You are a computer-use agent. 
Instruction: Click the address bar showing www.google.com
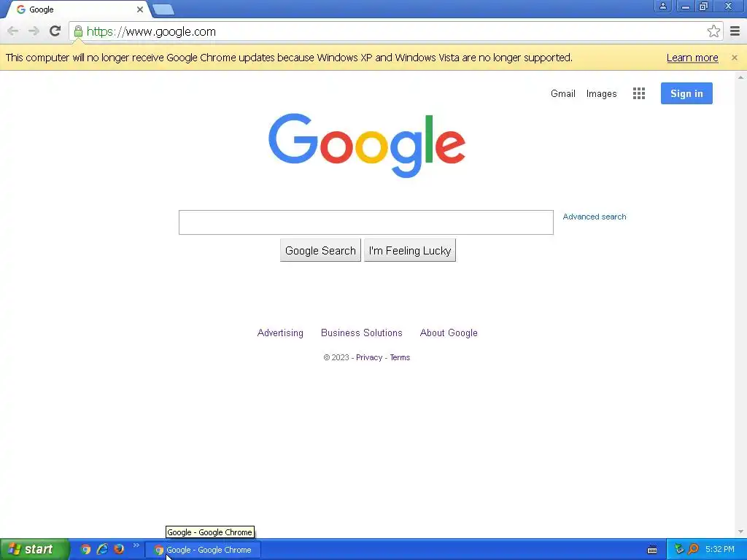[395, 31]
